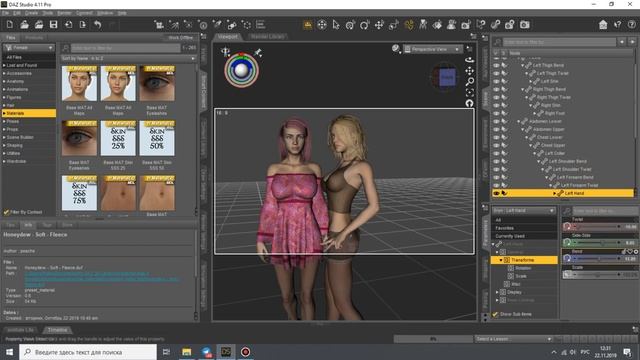Click the viewport Dolly zoom magnifier control
Screen dimensions: 640x360
[x=470, y=82]
